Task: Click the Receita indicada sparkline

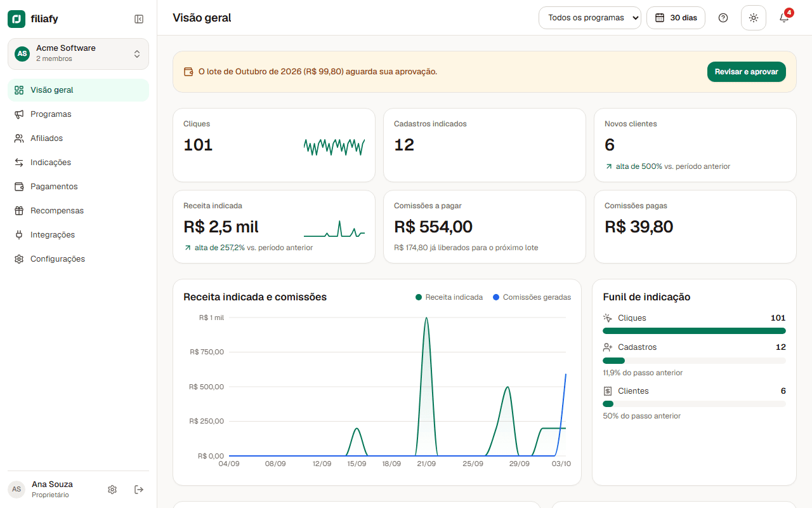Action: 334,229
